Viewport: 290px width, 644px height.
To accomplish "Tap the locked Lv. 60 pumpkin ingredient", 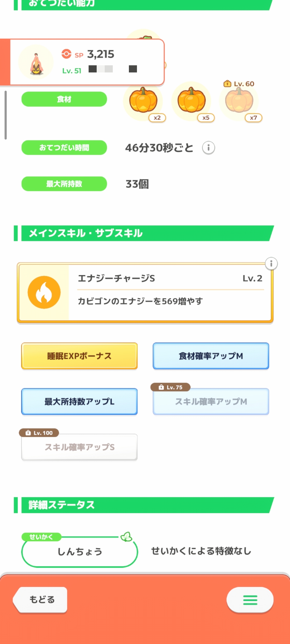I will pyautogui.click(x=239, y=101).
